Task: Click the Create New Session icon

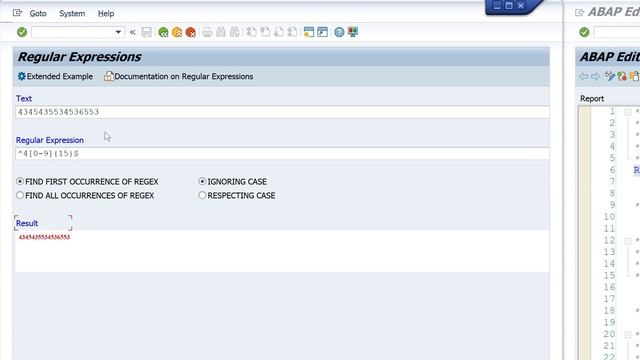Action: [309, 32]
